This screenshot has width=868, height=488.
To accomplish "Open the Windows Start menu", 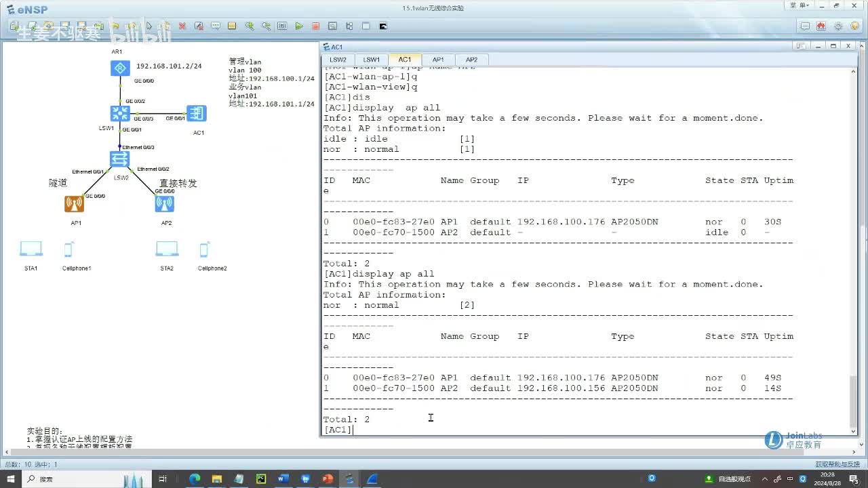I will (x=11, y=479).
